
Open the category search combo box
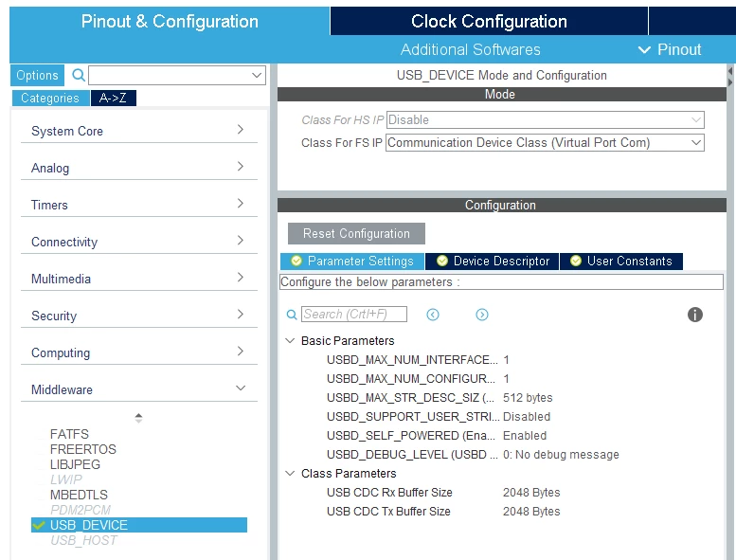(x=177, y=75)
